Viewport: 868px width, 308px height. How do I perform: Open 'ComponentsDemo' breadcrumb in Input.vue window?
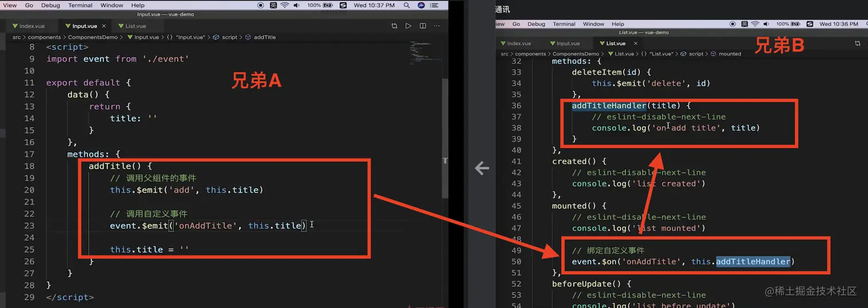click(93, 37)
